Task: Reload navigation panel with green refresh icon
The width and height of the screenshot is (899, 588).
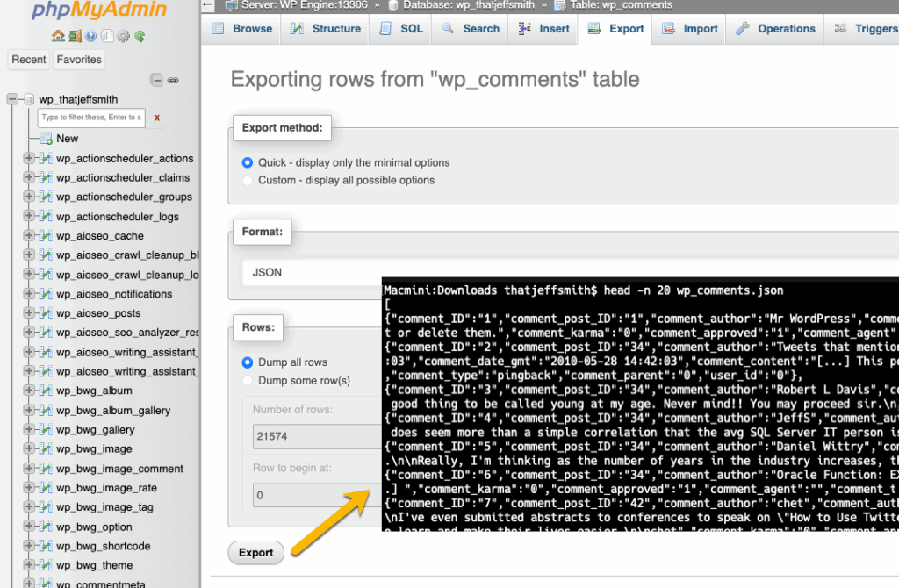Action: (x=140, y=36)
